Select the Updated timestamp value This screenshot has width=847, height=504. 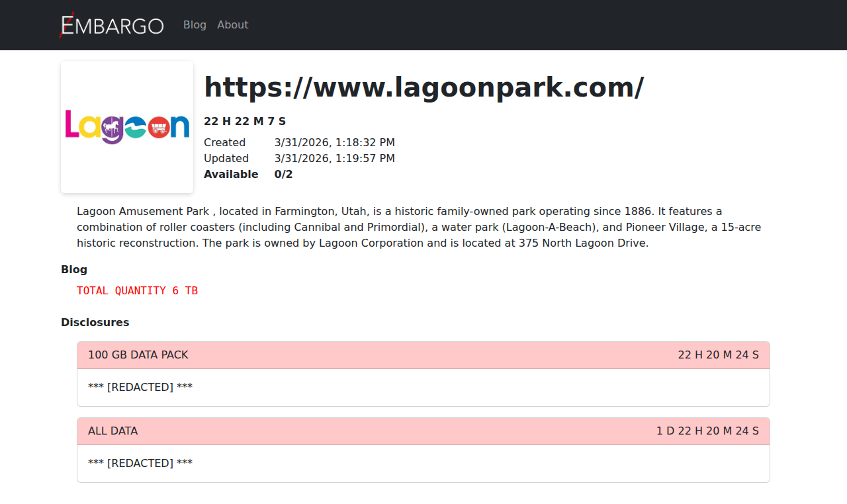[334, 158]
